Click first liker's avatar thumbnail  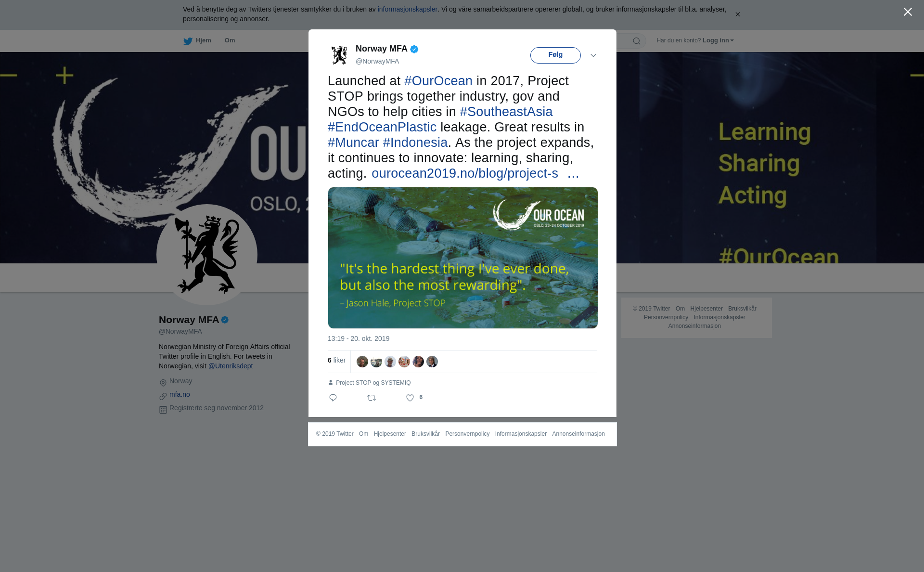tap(362, 362)
